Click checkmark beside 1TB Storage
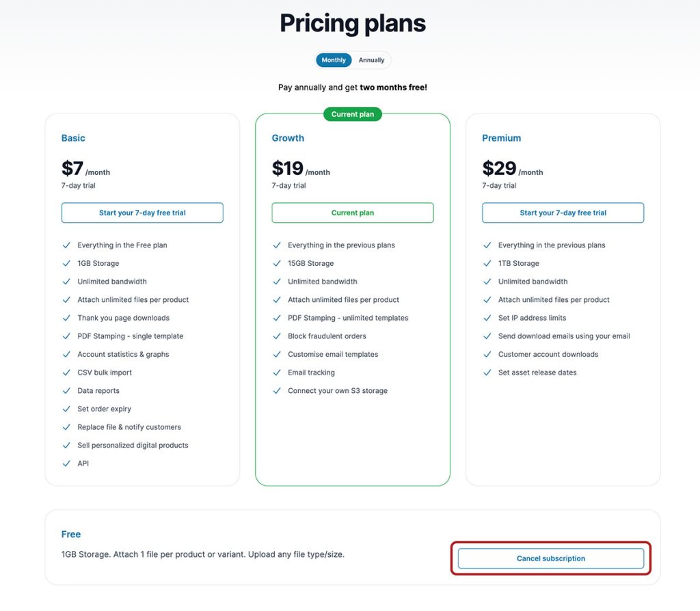 click(487, 263)
